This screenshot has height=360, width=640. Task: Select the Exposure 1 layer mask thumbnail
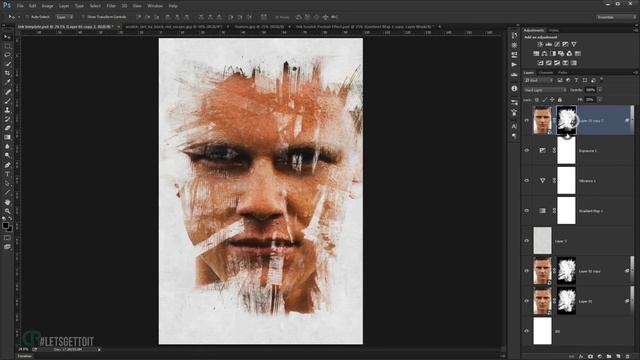click(567, 150)
